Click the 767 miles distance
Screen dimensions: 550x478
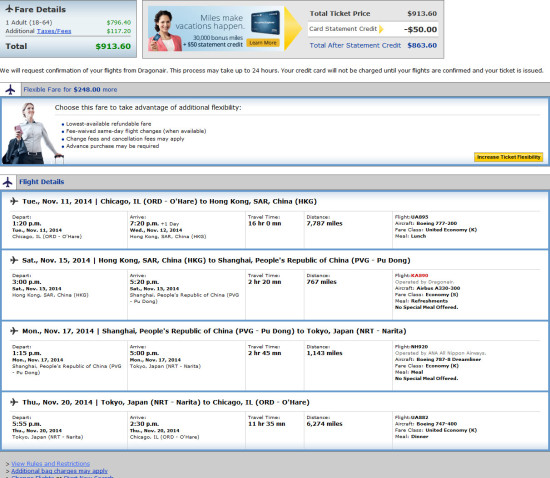click(x=321, y=282)
